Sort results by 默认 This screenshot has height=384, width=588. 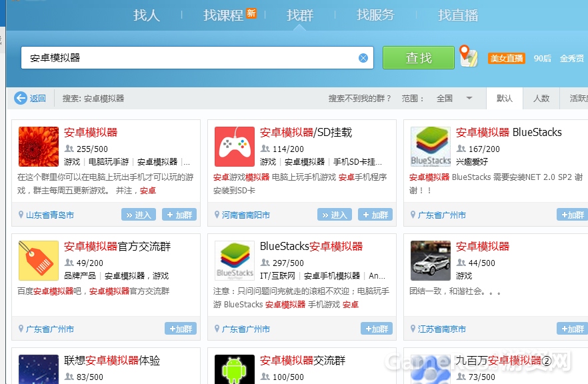click(505, 98)
